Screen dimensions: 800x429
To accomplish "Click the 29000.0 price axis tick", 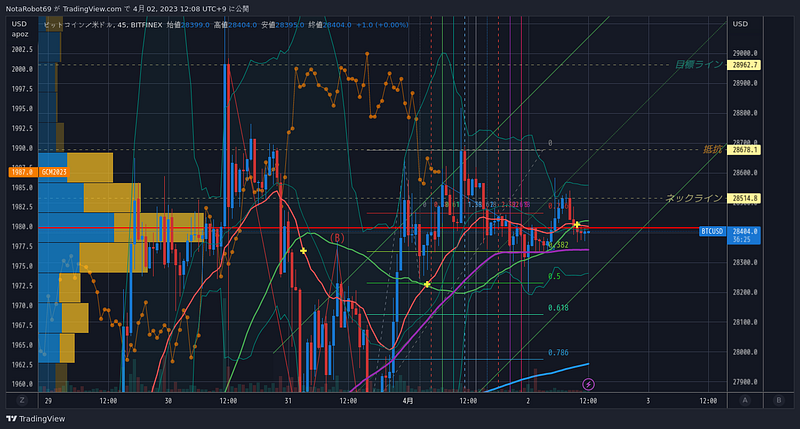I will point(745,53).
